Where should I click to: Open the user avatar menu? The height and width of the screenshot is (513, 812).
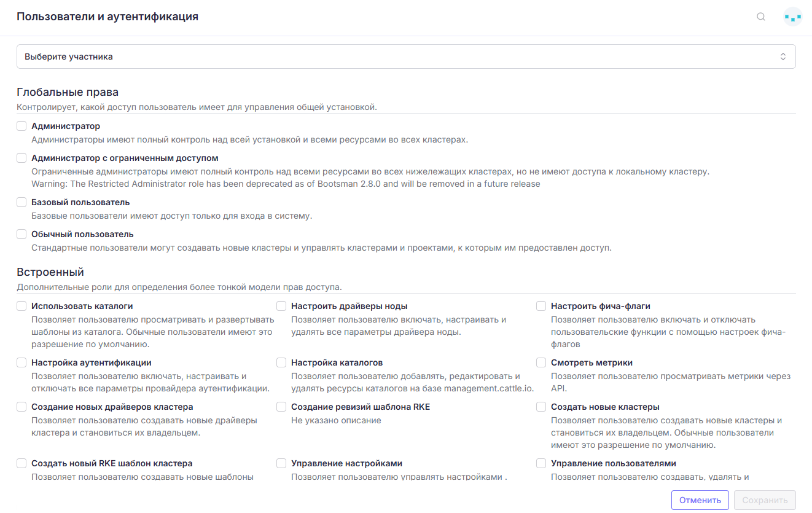click(793, 17)
